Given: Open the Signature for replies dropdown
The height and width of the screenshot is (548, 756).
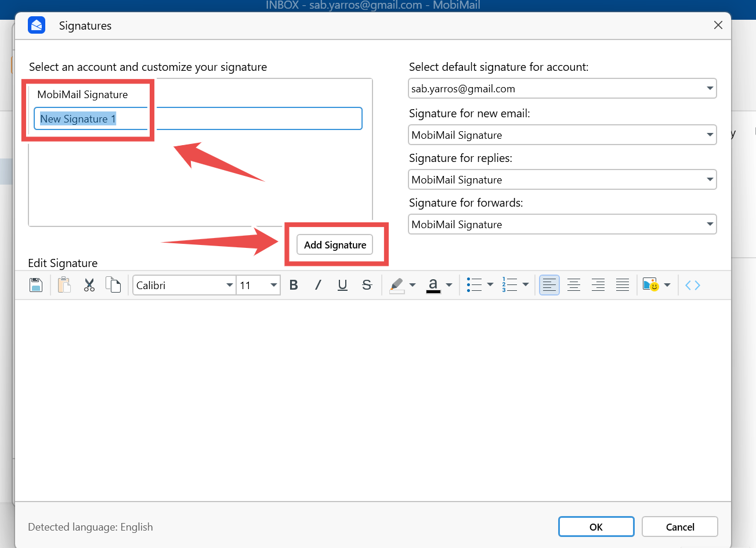Looking at the screenshot, I should [x=562, y=179].
